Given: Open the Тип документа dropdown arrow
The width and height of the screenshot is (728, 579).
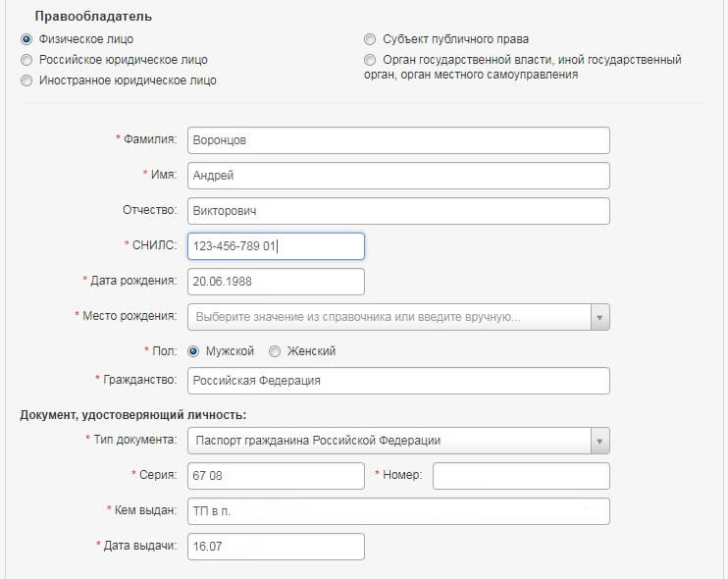Looking at the screenshot, I should pyautogui.click(x=599, y=441).
